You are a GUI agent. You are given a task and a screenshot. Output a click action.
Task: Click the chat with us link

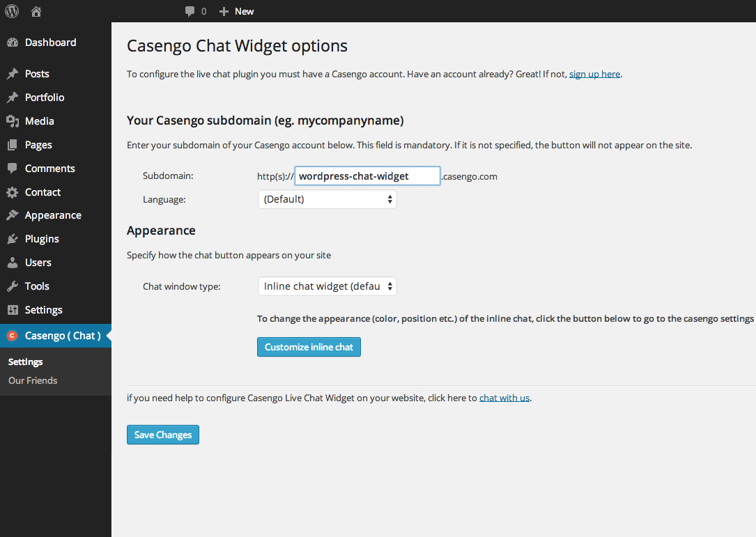[504, 398]
